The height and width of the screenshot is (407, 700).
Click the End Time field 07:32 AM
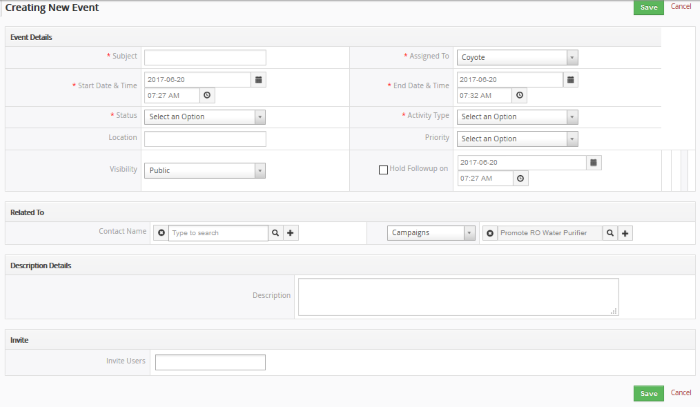point(484,96)
